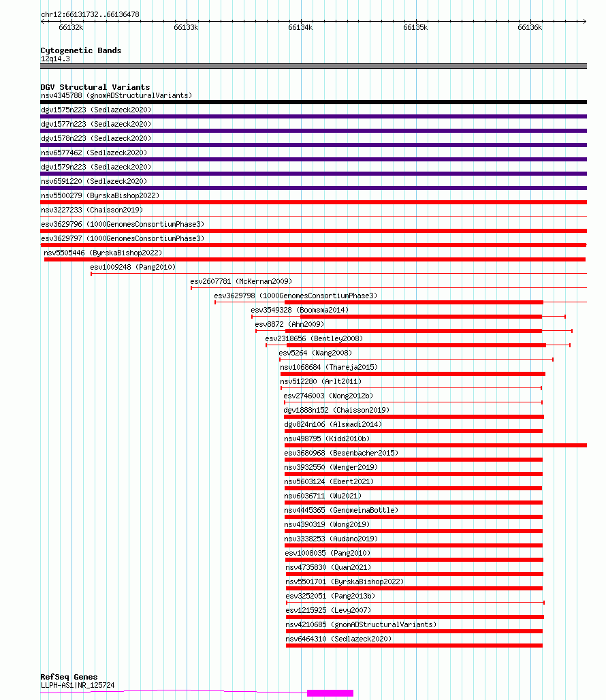Select nsv6591220 (Sedlazeck2020) label

[94, 181]
